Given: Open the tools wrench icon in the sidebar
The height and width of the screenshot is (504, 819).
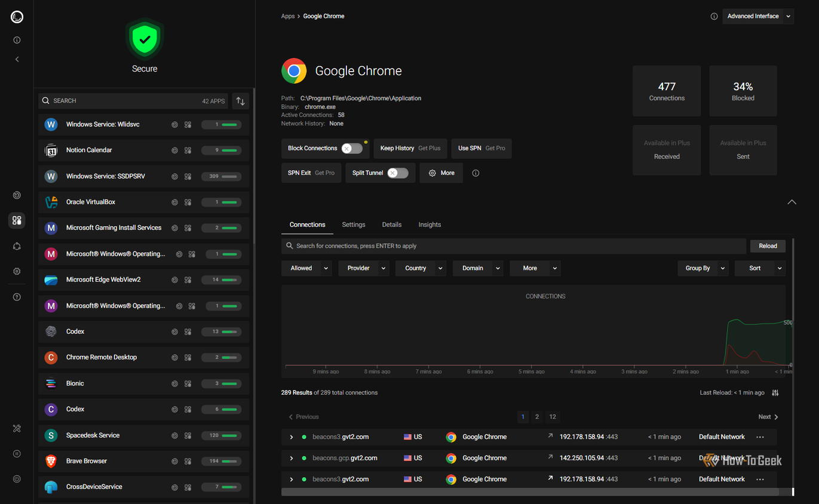Looking at the screenshot, I should click(17, 428).
